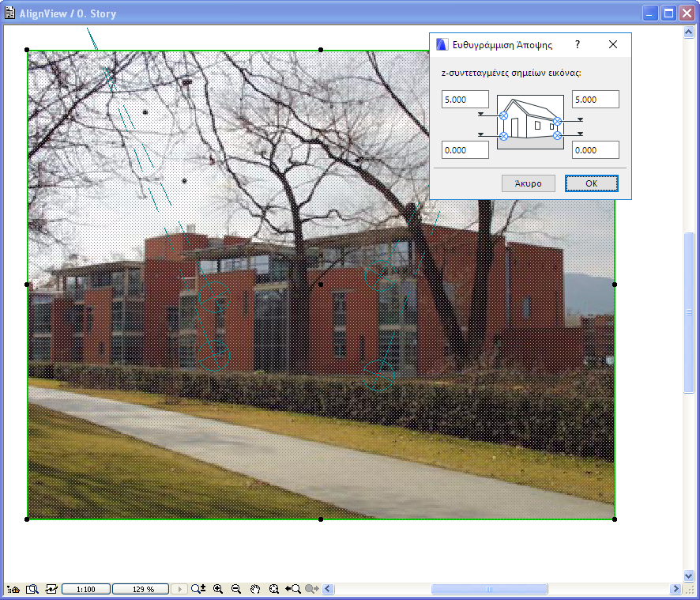Image resolution: width=700 pixels, height=600 pixels.
Task: Click the horizontal scrollbar left arrow
Action: [328, 589]
